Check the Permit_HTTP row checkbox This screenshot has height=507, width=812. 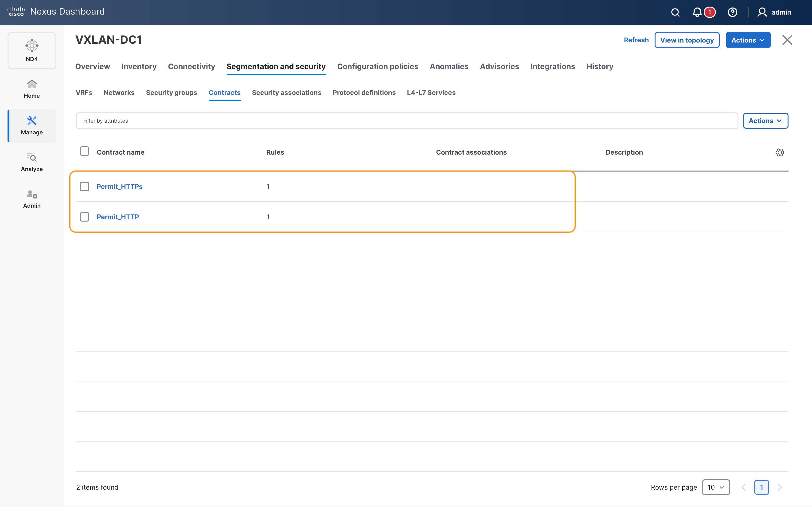coord(85,217)
